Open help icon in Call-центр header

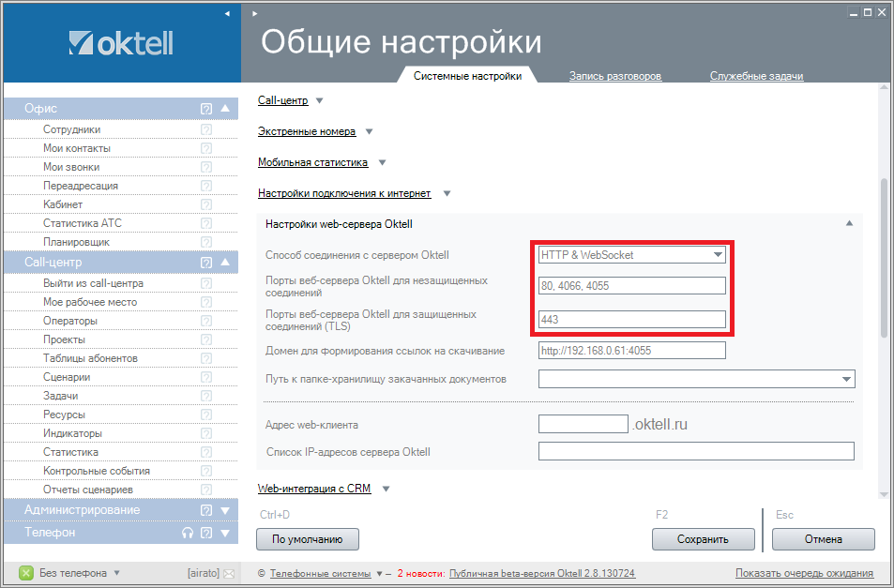[x=206, y=263]
